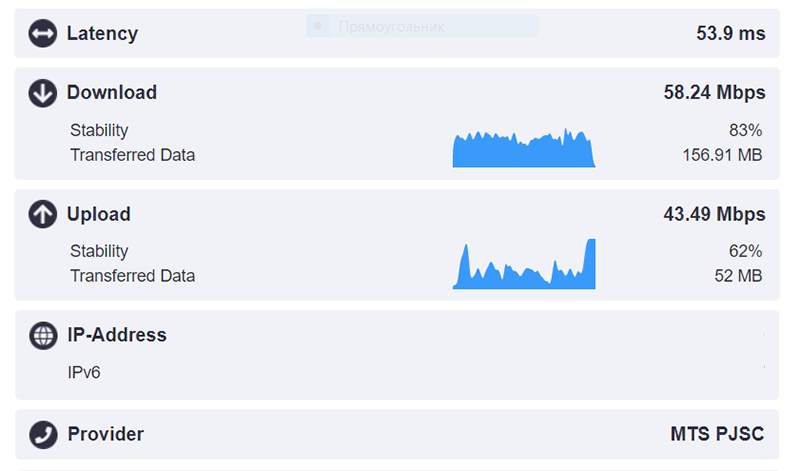800x471 pixels.
Task: Click the 53.9 ms latency value
Action: pos(731,34)
